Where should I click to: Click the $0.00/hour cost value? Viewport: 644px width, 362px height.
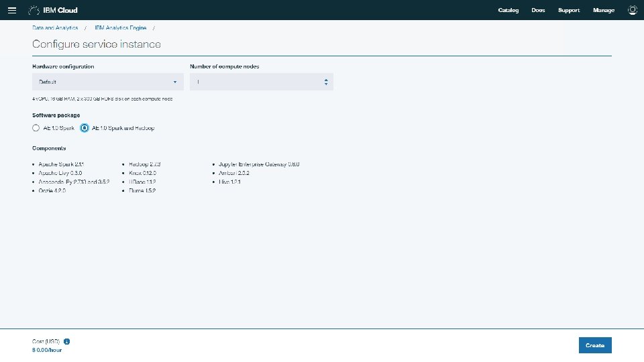(47, 350)
